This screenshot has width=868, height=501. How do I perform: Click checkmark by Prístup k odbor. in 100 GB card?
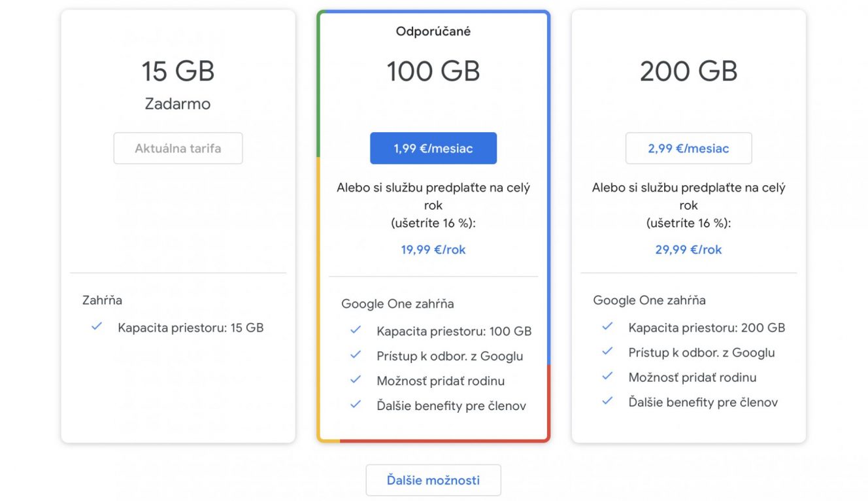[x=356, y=354]
